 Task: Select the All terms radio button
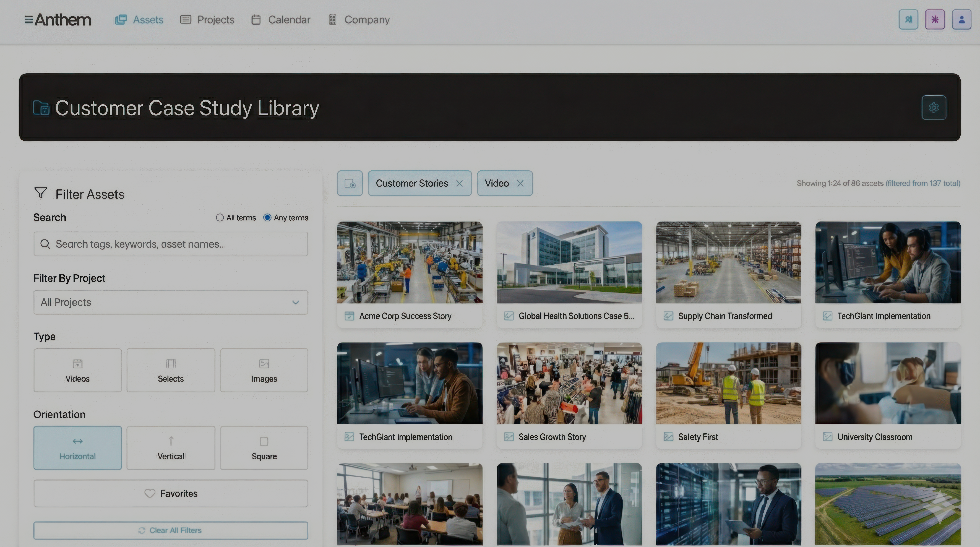(220, 217)
